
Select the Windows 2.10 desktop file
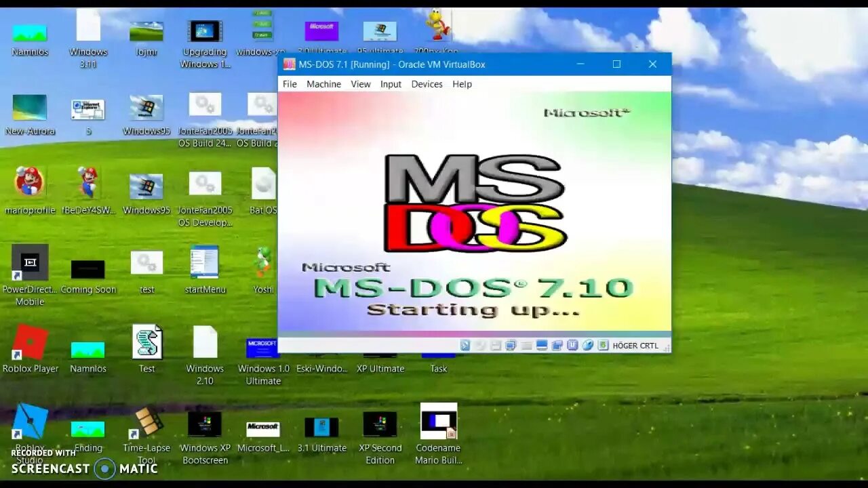(x=205, y=356)
